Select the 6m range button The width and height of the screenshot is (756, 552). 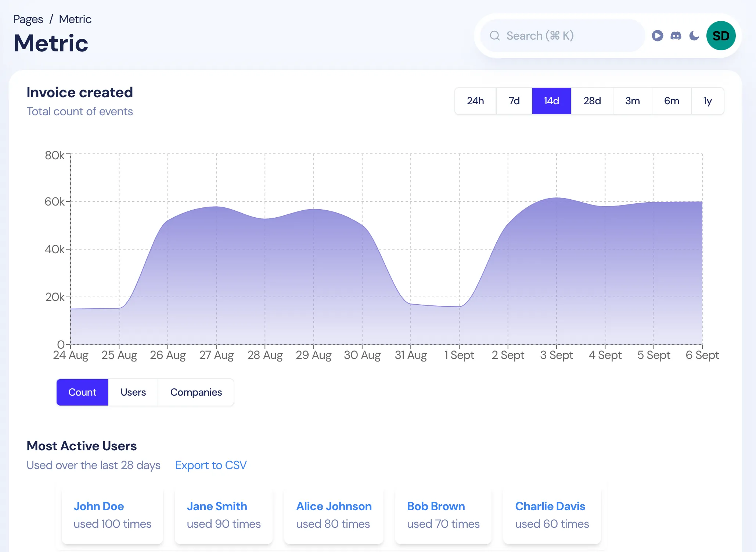(671, 101)
